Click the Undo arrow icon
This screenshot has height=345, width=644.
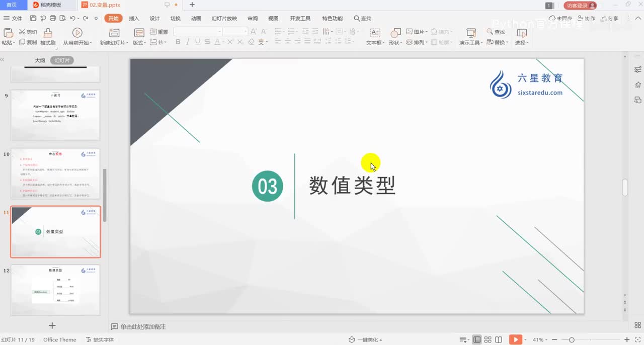coord(73,18)
